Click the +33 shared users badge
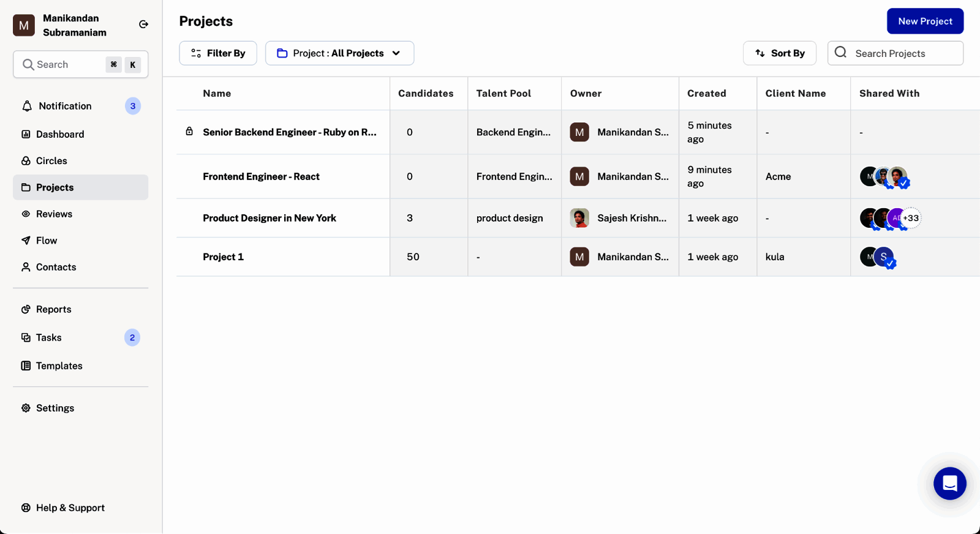 911,218
